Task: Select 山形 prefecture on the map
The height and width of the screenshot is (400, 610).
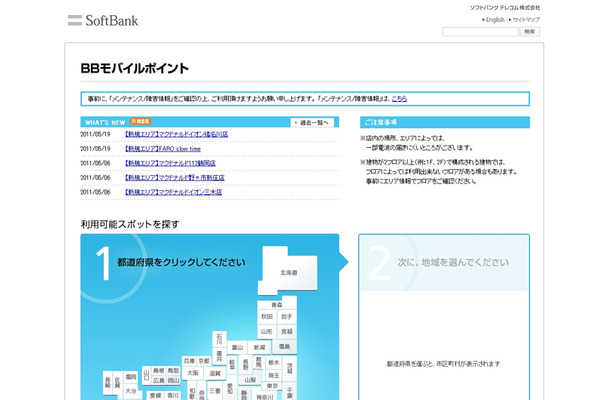Action: 267,332
